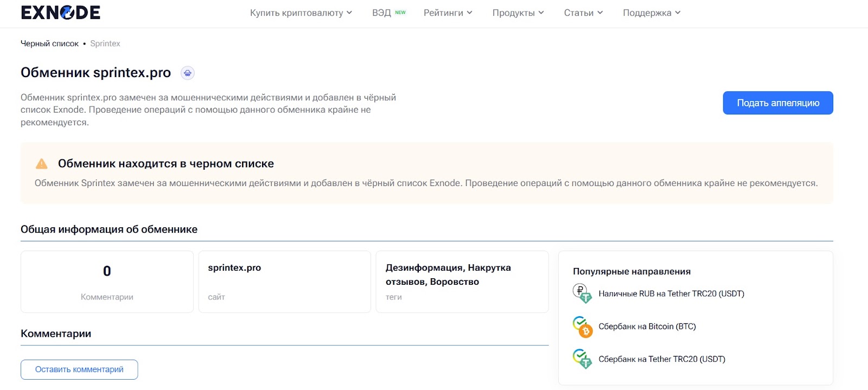
Task: Click the orange warning triangle icon
Action: coord(41,164)
